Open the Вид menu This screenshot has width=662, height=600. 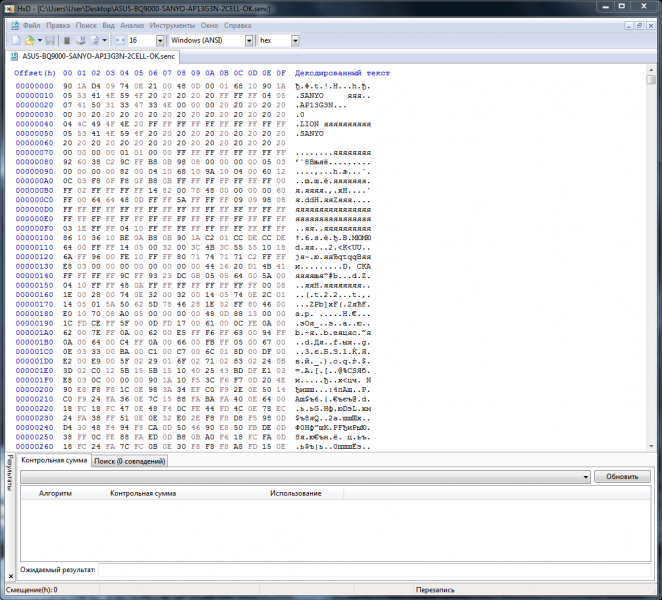point(109,25)
